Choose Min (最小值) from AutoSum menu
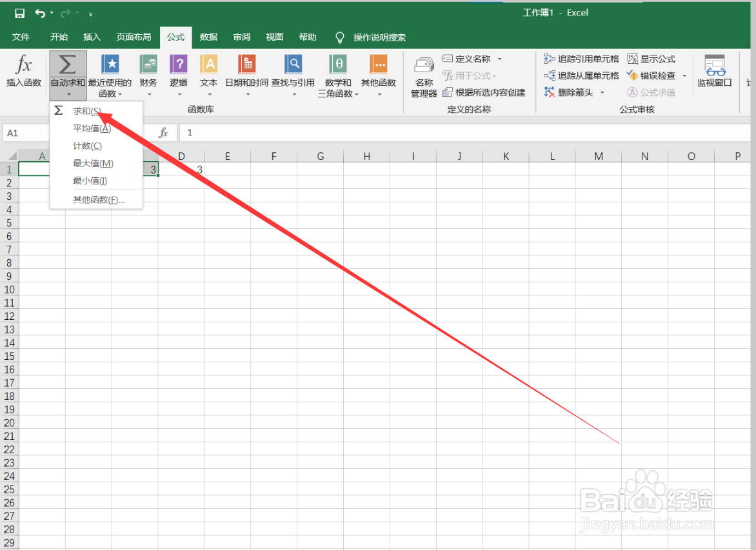The width and height of the screenshot is (756, 550). [96, 181]
